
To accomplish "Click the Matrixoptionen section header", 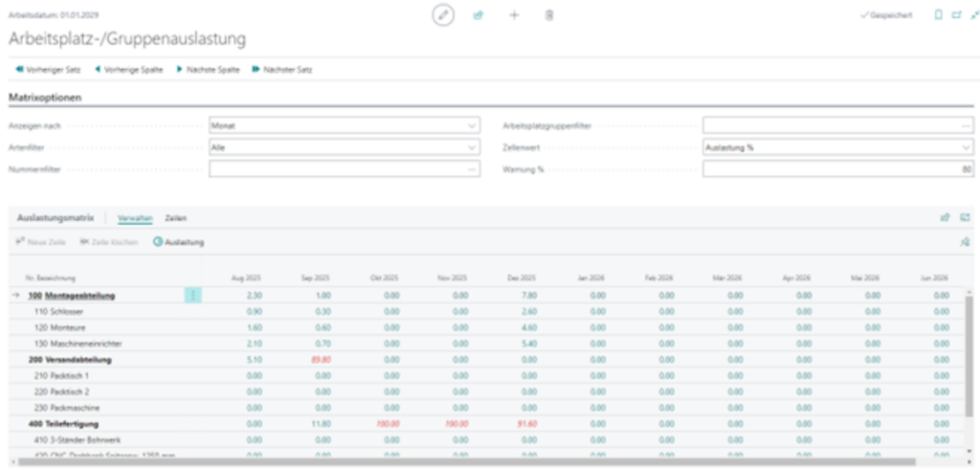I will (x=45, y=98).
